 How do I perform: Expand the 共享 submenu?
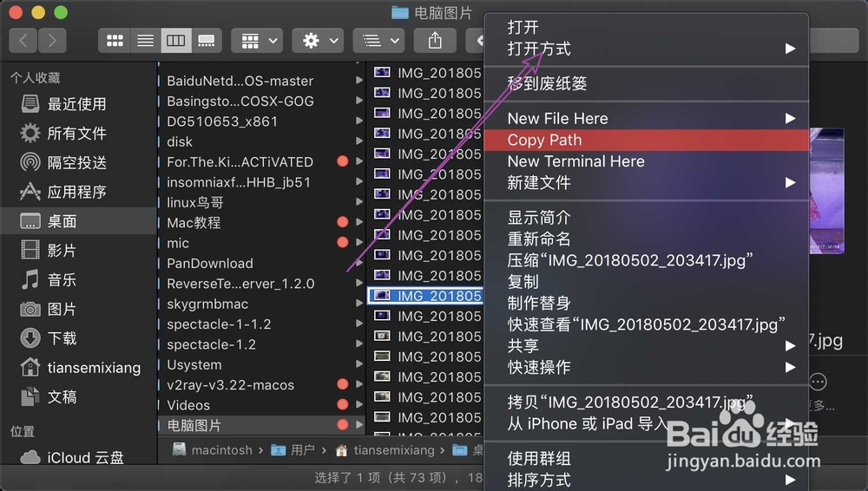point(646,346)
